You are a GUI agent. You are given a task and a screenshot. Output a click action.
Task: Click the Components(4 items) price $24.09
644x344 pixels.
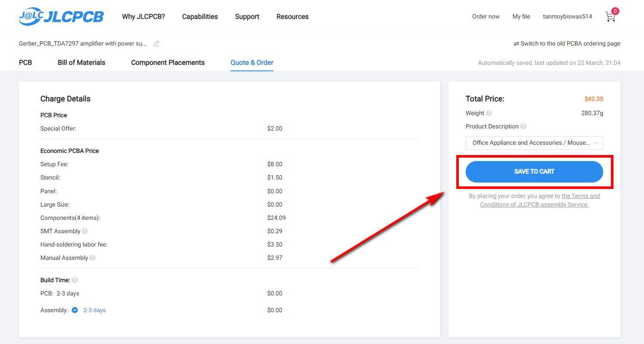click(276, 218)
